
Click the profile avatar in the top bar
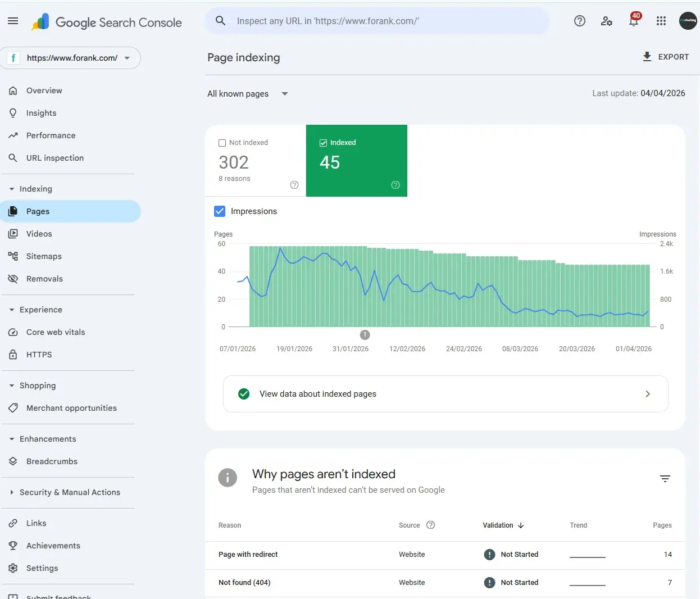688,21
